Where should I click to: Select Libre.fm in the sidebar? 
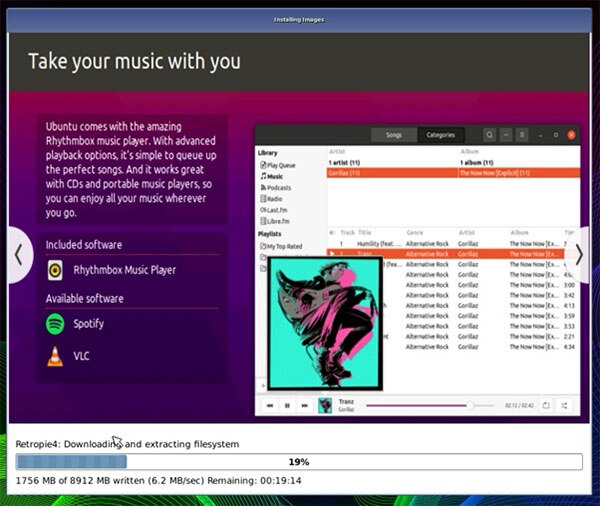coord(275,221)
